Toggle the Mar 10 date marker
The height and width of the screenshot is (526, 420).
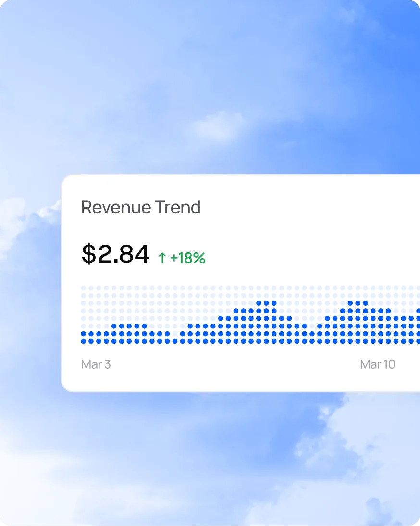pyautogui.click(x=378, y=364)
